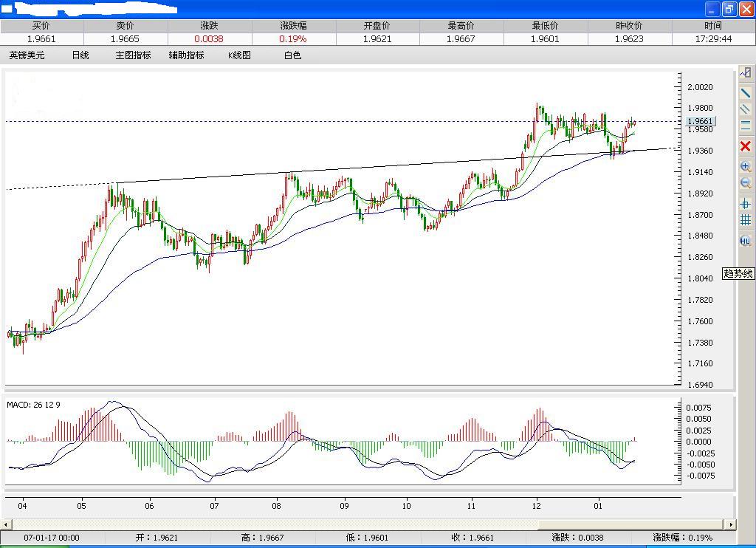This screenshot has width=756, height=548.
Task: Click the MACD: 26 12 9 label
Action: [35, 405]
